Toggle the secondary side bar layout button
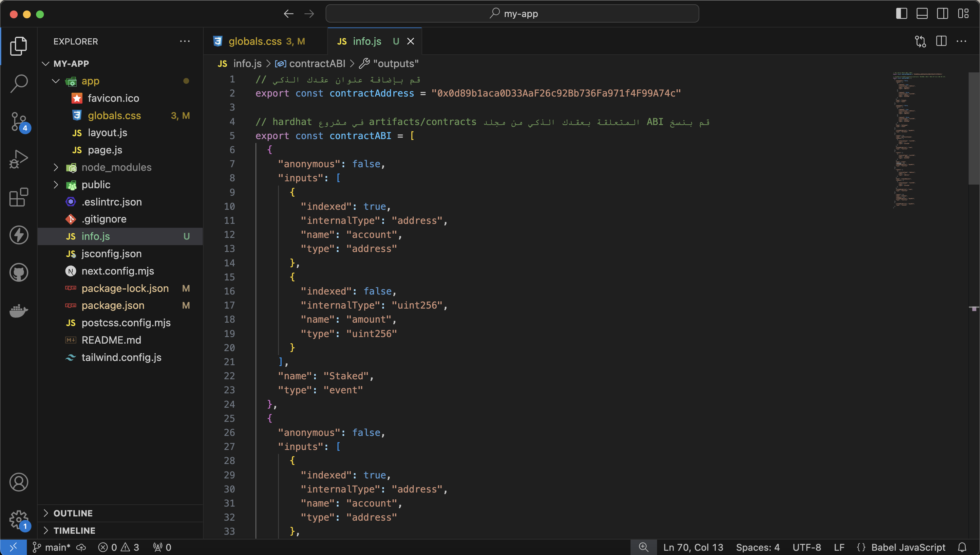This screenshot has height=555, width=980. coord(943,14)
